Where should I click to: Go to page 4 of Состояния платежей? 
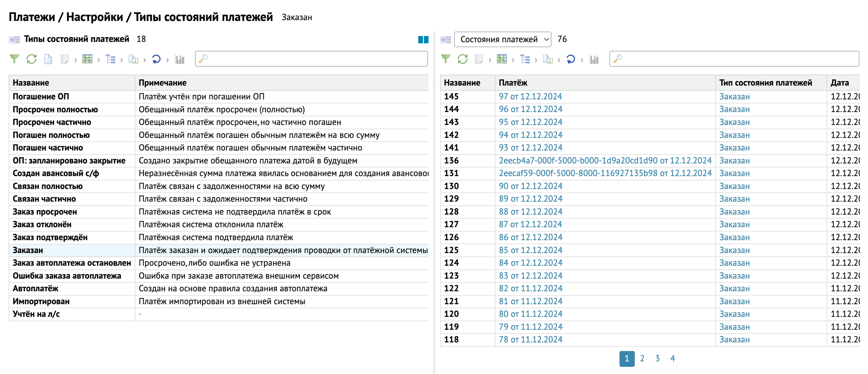(673, 358)
